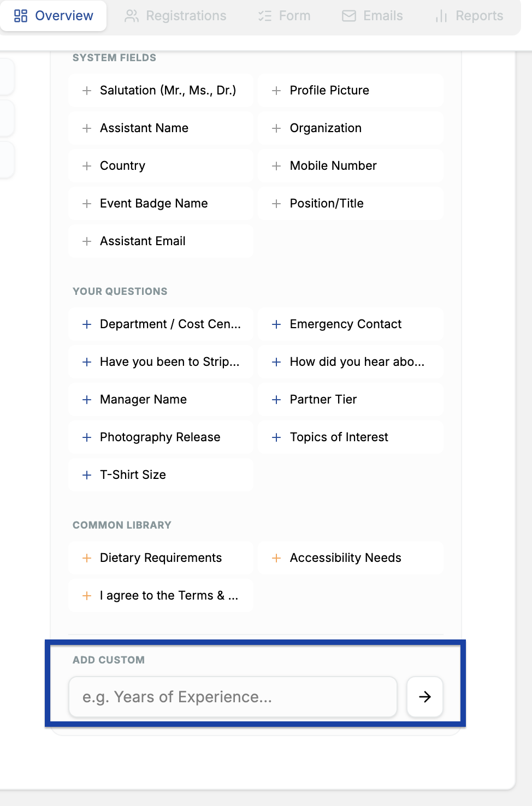Image resolution: width=532 pixels, height=806 pixels.
Task: Add the Event Badge Name field
Action: [x=161, y=204]
